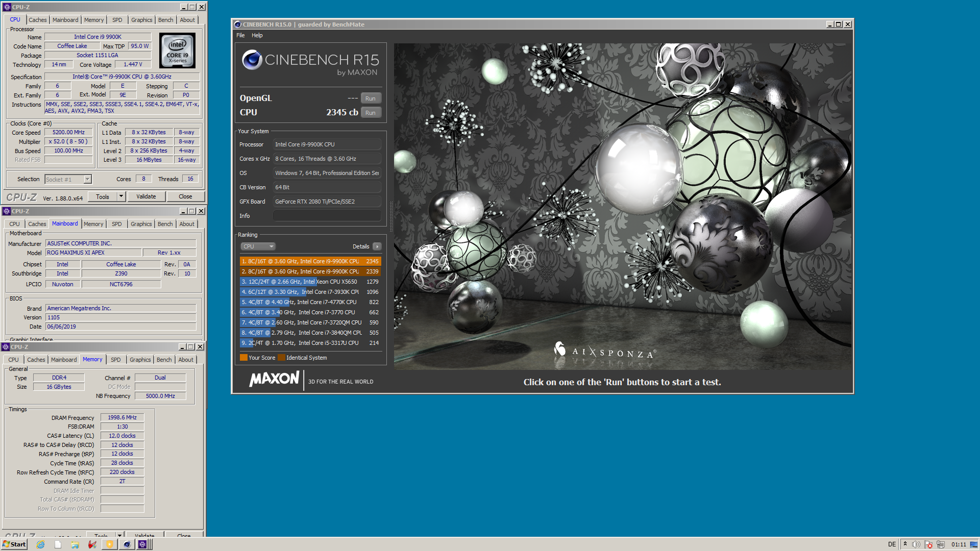Click the MAXON logo at the bottom of Cinebench
The height and width of the screenshot is (551, 980).
click(274, 379)
